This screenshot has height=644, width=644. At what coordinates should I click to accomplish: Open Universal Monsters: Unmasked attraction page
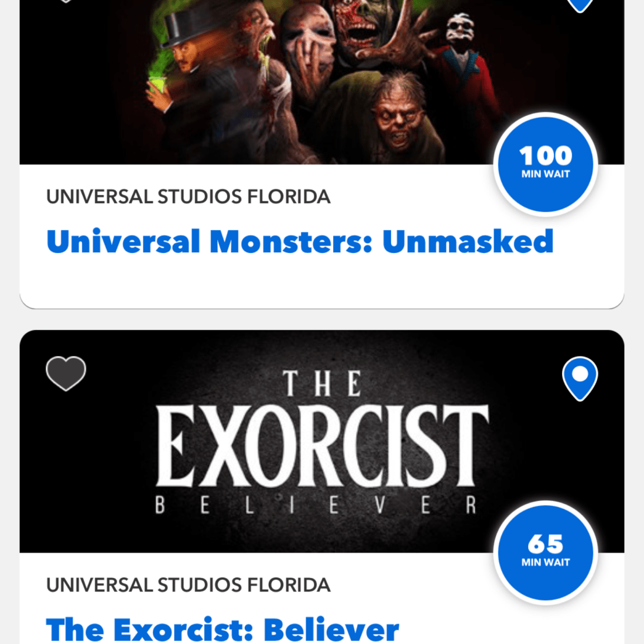300,241
